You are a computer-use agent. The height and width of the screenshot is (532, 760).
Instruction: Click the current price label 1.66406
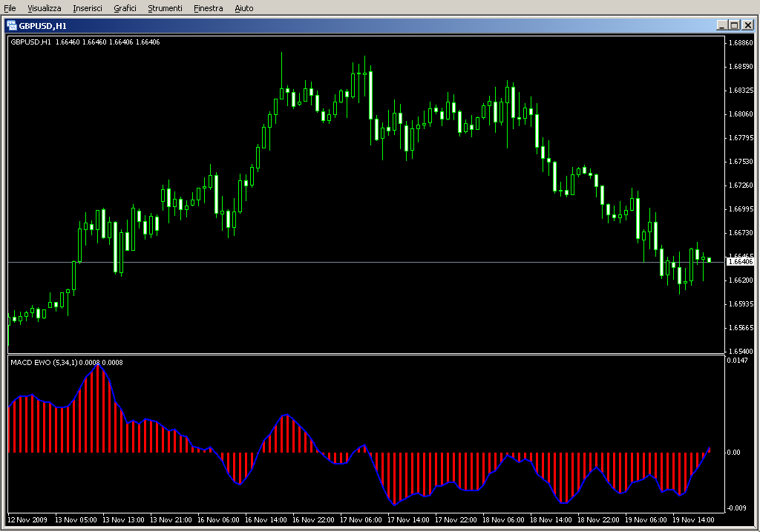[x=740, y=262]
